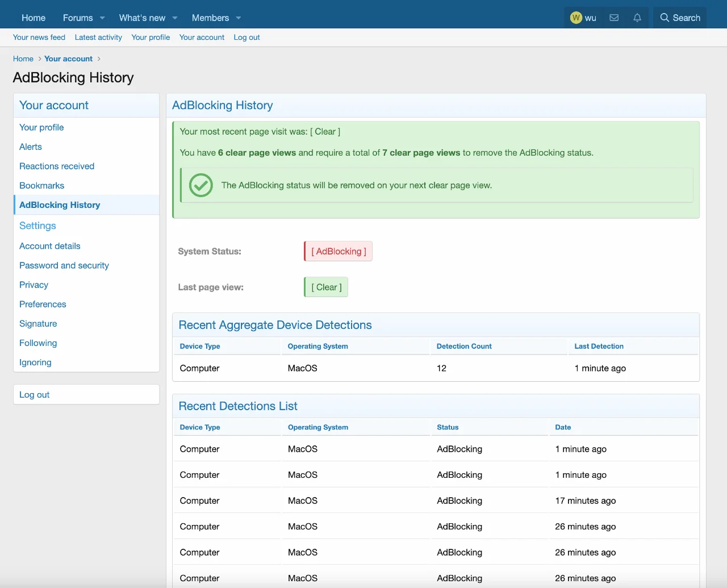727x588 pixels.
Task: Click the green Clear last page view badge
Action: 327,287
